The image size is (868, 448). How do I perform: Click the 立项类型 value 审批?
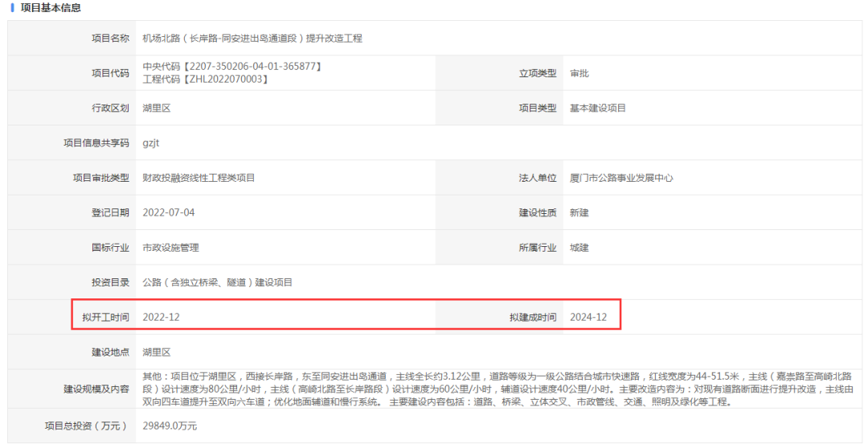pos(579,73)
